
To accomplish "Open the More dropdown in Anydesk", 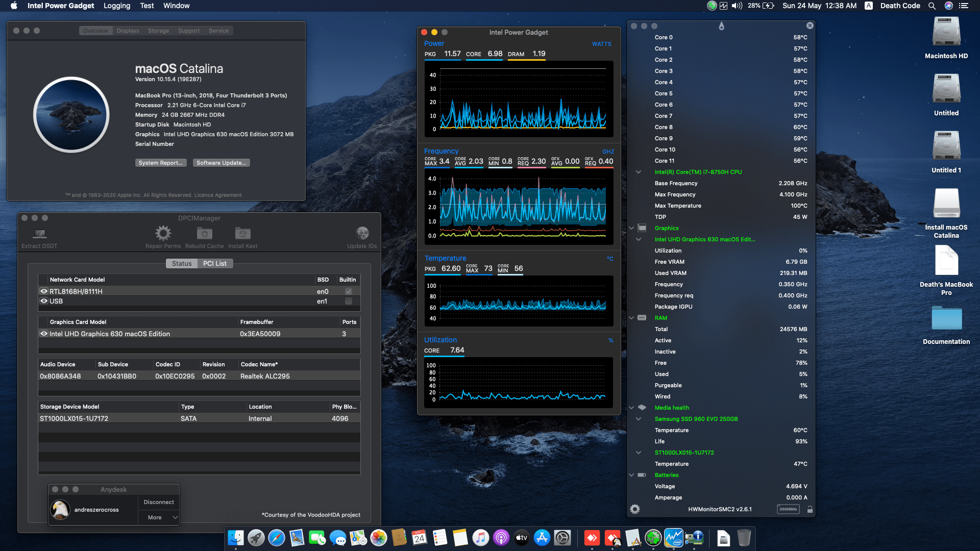I will pyautogui.click(x=158, y=517).
